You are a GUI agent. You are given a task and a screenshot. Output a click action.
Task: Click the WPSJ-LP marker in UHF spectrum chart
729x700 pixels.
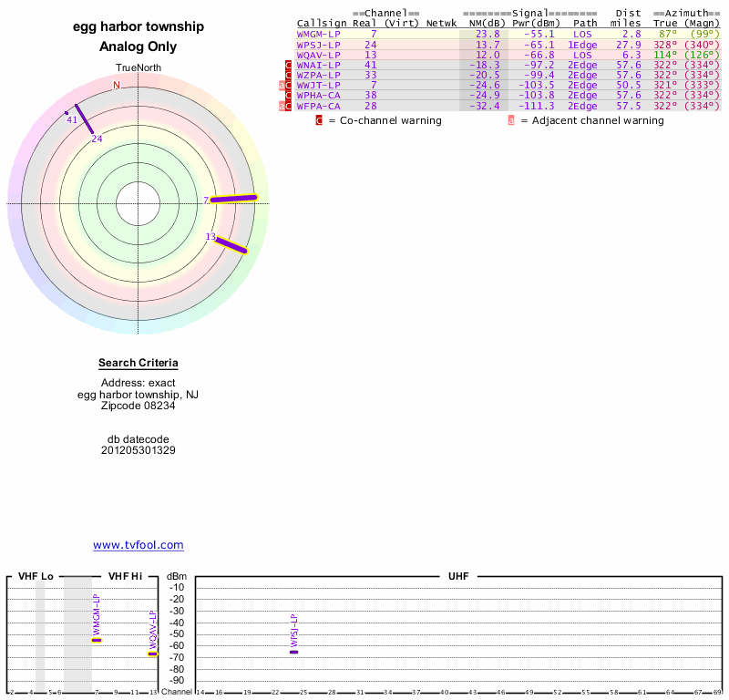(293, 652)
